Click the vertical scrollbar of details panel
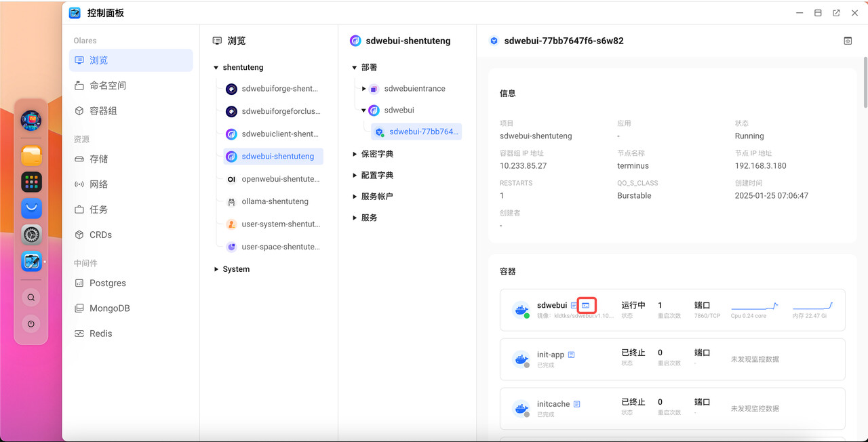The height and width of the screenshot is (442, 868). [865, 81]
